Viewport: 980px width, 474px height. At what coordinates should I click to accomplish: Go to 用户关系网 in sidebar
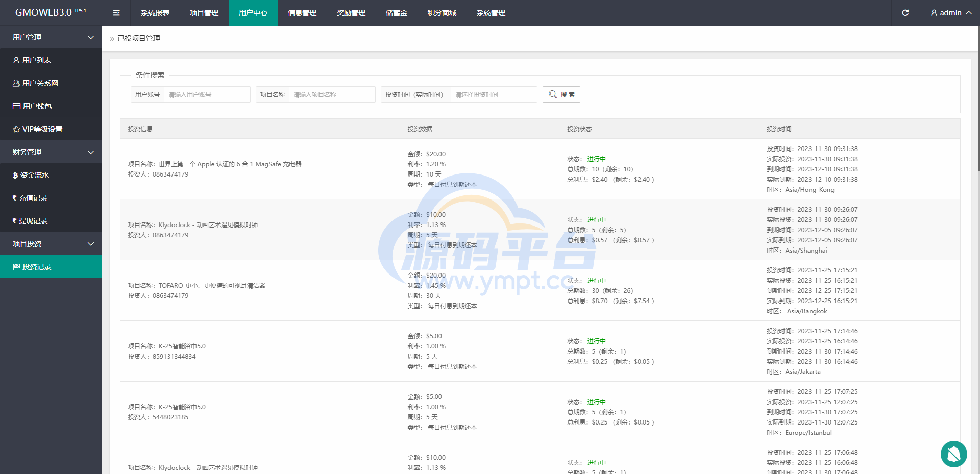click(51, 83)
